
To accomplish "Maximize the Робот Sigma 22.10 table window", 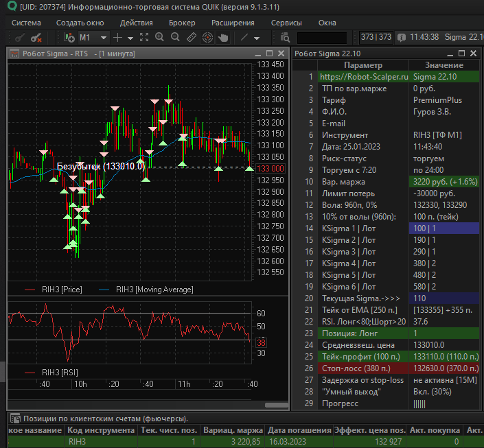I will (461, 54).
